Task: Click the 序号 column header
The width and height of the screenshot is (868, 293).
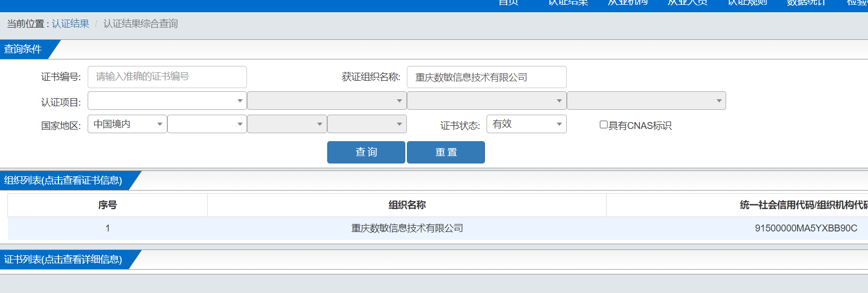Action: click(107, 205)
